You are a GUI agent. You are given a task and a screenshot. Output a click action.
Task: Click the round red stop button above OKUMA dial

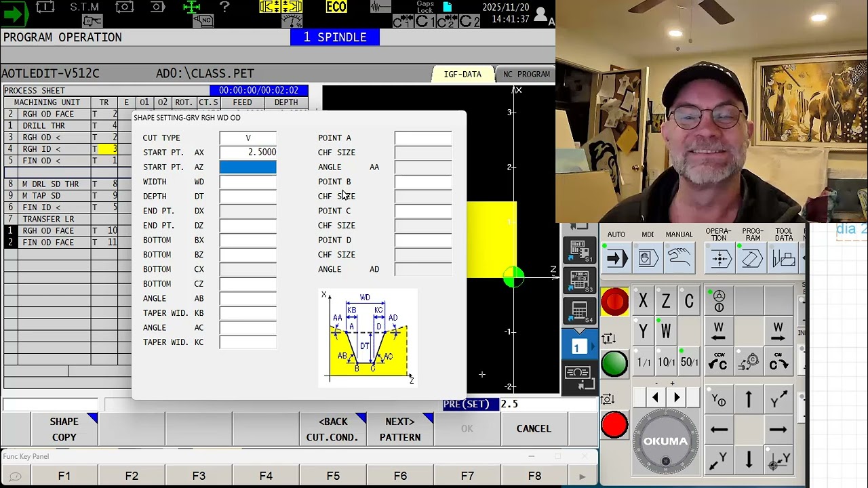[x=614, y=425]
